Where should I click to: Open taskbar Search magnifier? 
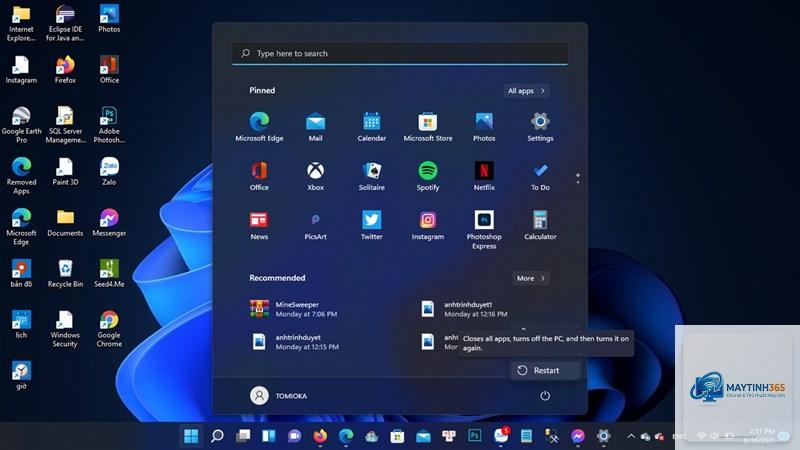pos(217,436)
